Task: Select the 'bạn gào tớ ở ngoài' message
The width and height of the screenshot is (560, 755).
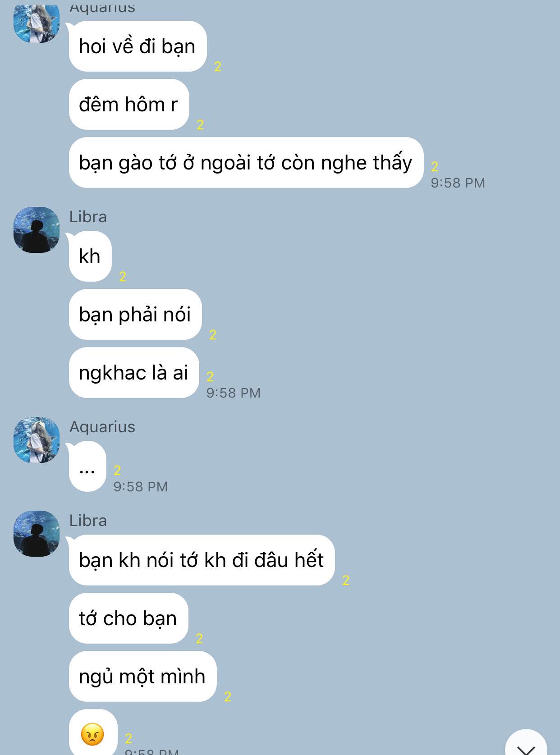Action: point(246,162)
